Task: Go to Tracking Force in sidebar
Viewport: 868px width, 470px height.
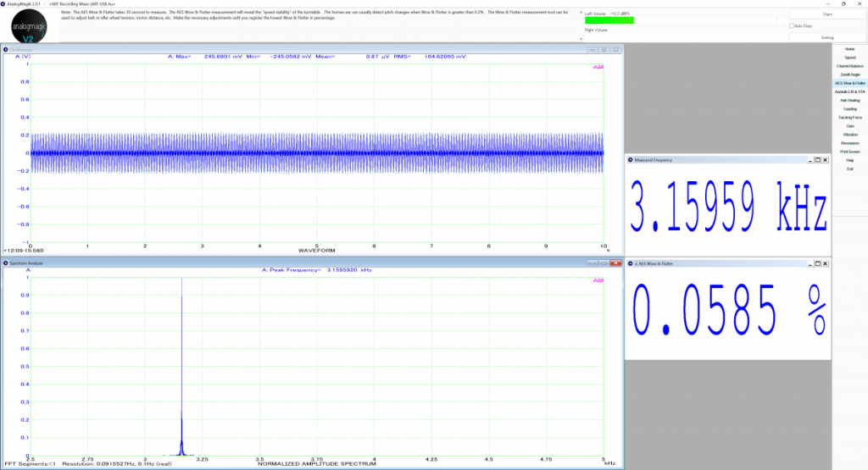Action: [849, 118]
